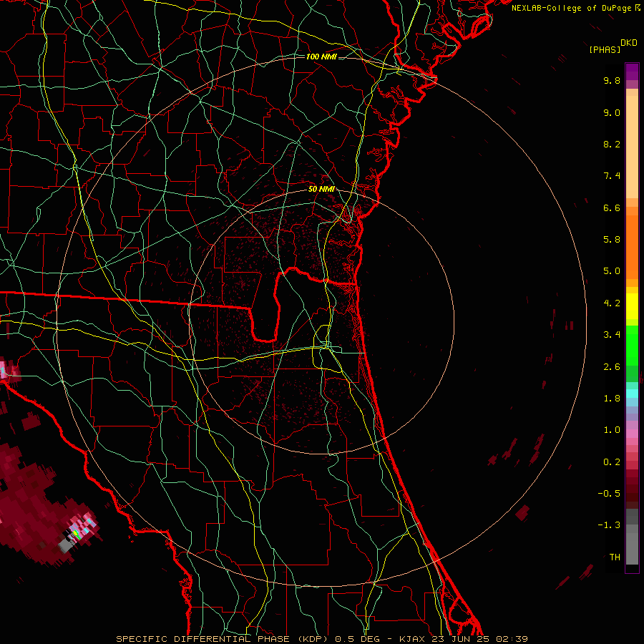
Task: Select the 2.6 value on the color scale
Action: pos(612,367)
